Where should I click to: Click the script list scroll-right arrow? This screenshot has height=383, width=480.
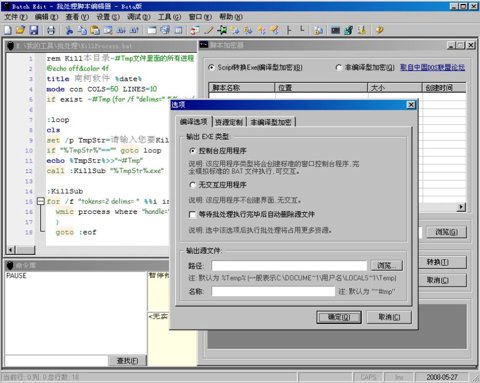point(461,207)
